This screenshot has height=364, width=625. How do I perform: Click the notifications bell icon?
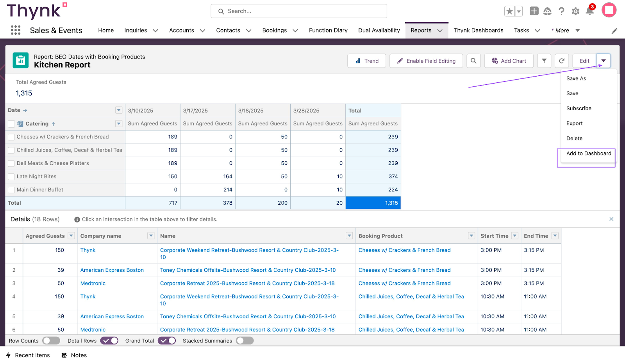click(x=589, y=11)
